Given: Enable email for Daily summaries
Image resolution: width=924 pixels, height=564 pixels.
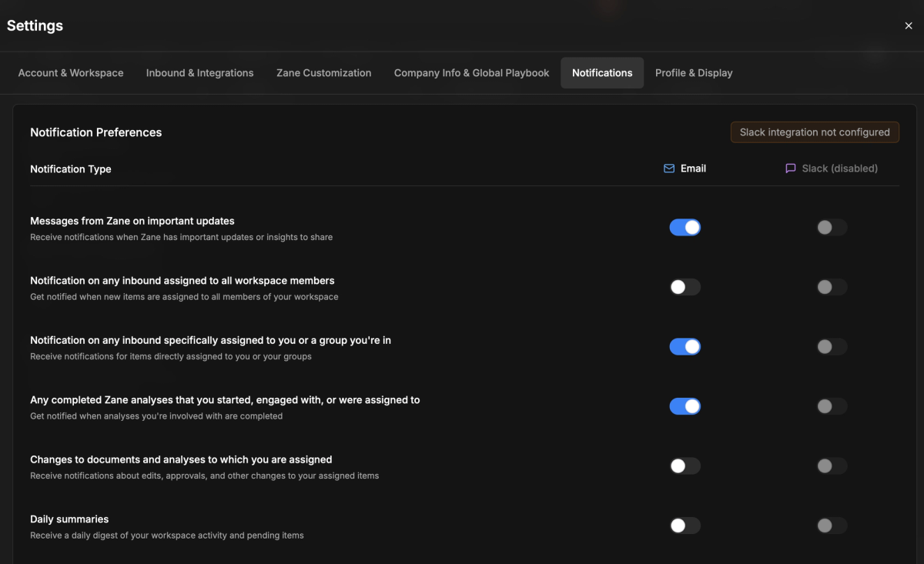Looking at the screenshot, I should [685, 526].
